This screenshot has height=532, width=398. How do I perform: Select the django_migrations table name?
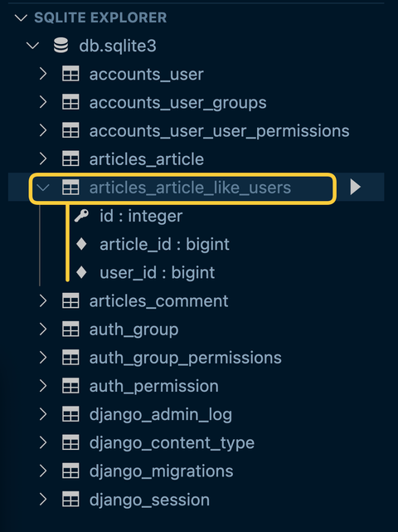point(162,472)
